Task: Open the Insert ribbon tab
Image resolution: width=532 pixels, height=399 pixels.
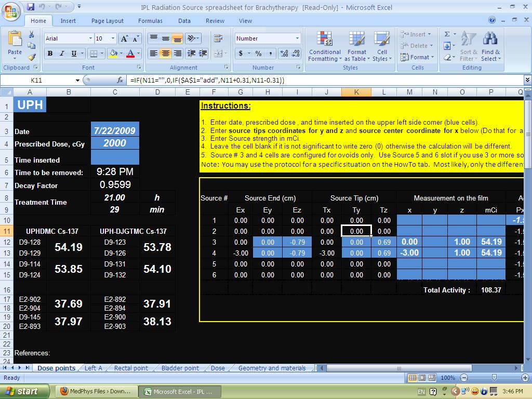Action: pyautogui.click(x=68, y=21)
